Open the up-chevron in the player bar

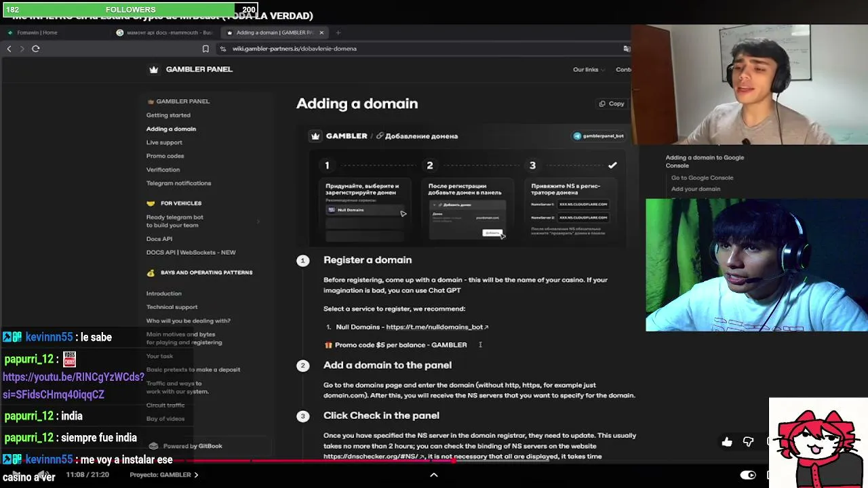click(x=434, y=475)
